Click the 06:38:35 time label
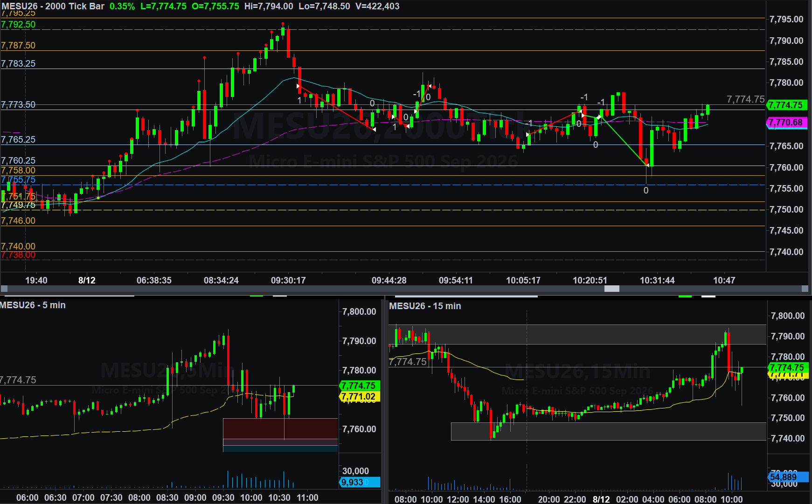 154,280
